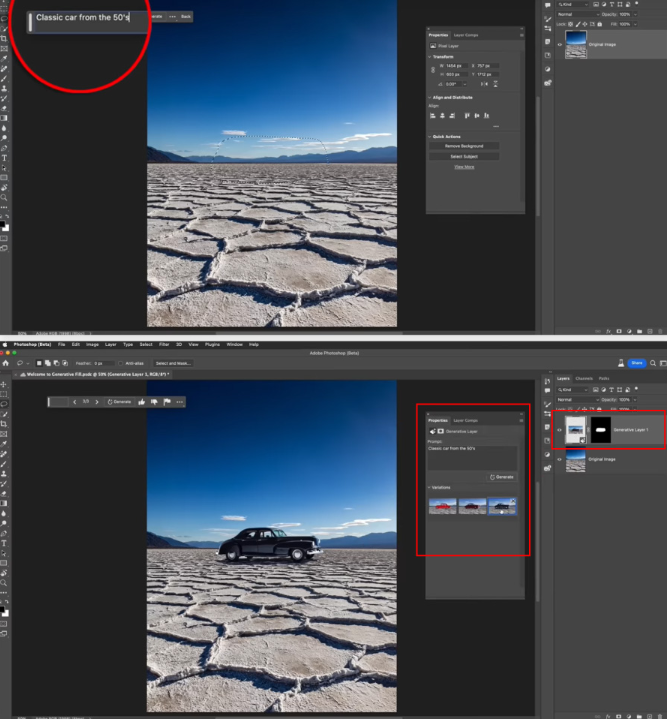This screenshot has height=719, width=667.
Task: Toggle the Anti-alias checkbox
Action: 121,363
